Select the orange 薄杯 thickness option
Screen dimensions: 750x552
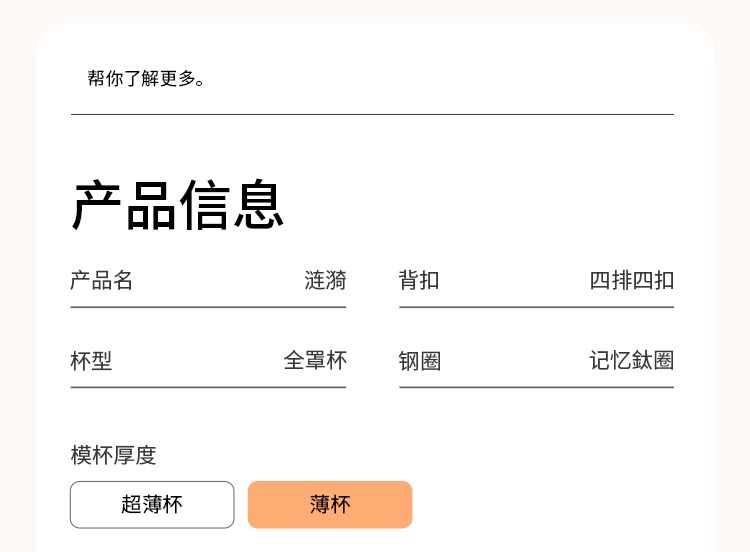pos(330,504)
